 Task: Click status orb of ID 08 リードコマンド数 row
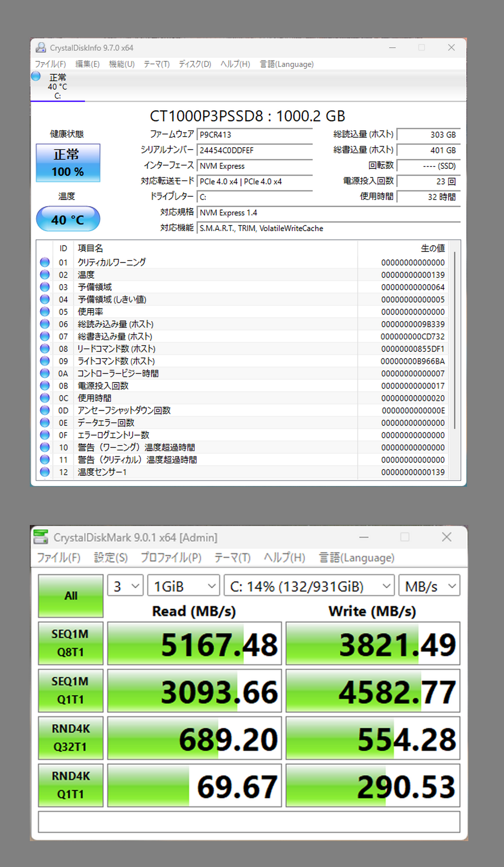tap(45, 348)
